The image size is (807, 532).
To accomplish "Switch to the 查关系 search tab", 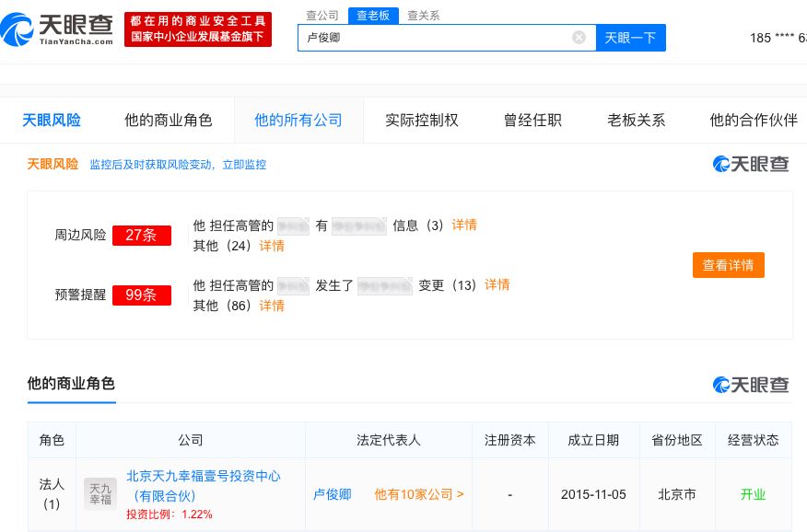I will pos(423,16).
